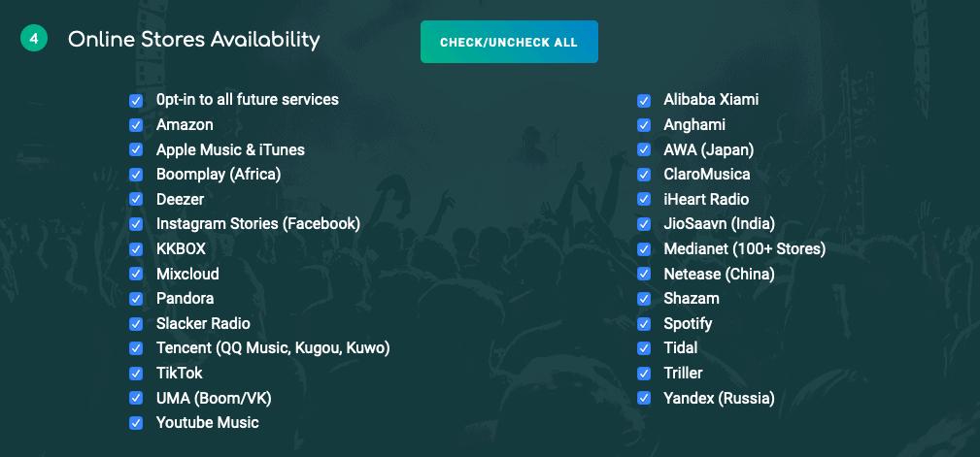Uncheck the Mixcloud checkbox
The height and width of the screenshot is (457, 980).
136,274
